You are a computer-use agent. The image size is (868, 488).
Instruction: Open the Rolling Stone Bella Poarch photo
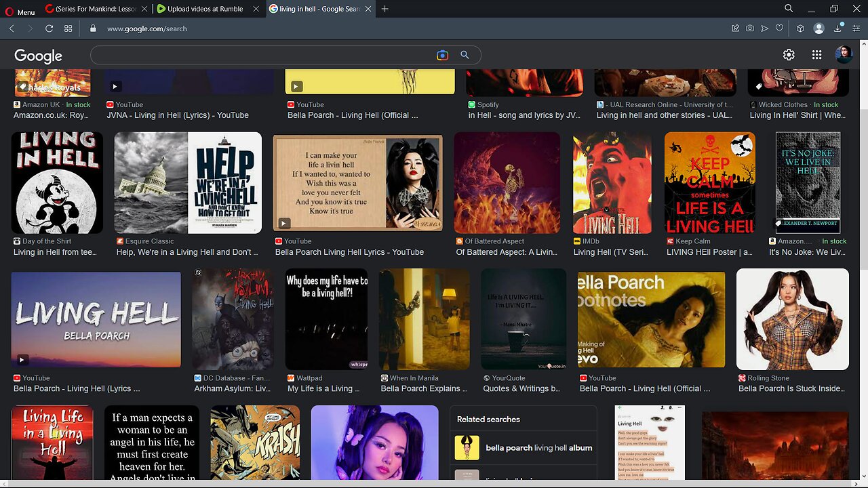click(x=793, y=319)
